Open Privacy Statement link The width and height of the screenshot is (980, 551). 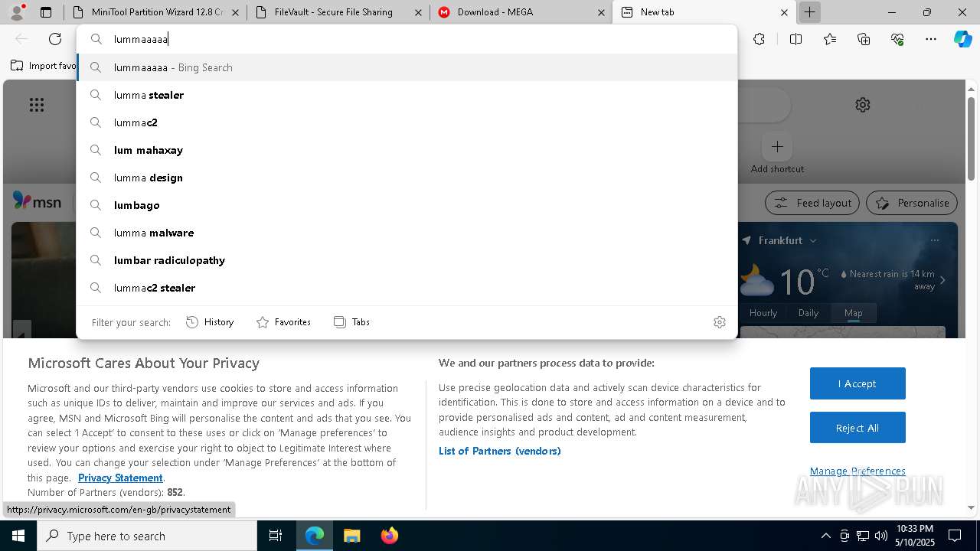tap(120, 478)
